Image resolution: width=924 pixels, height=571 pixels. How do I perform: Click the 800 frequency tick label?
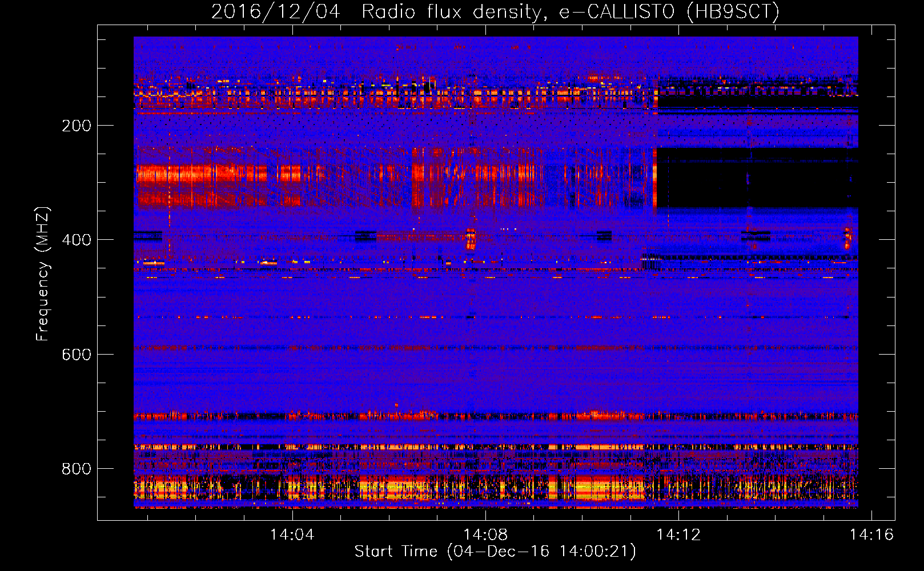(x=77, y=469)
